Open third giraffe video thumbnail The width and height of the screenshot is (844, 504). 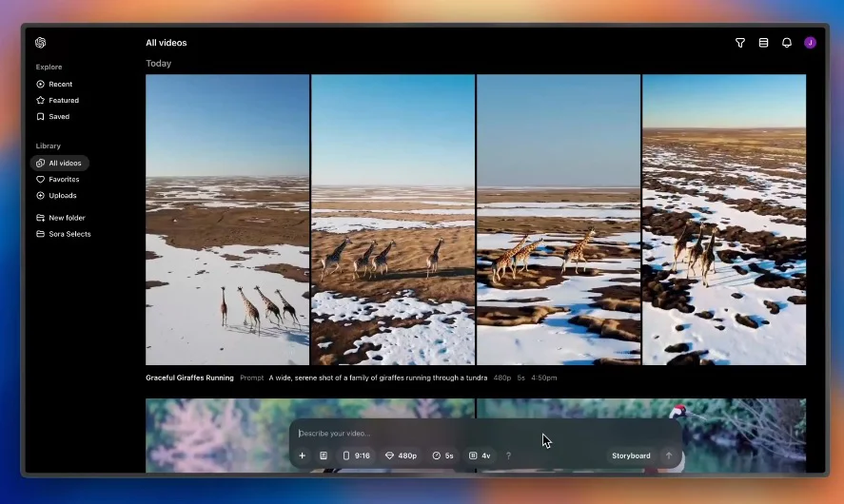[x=559, y=220]
